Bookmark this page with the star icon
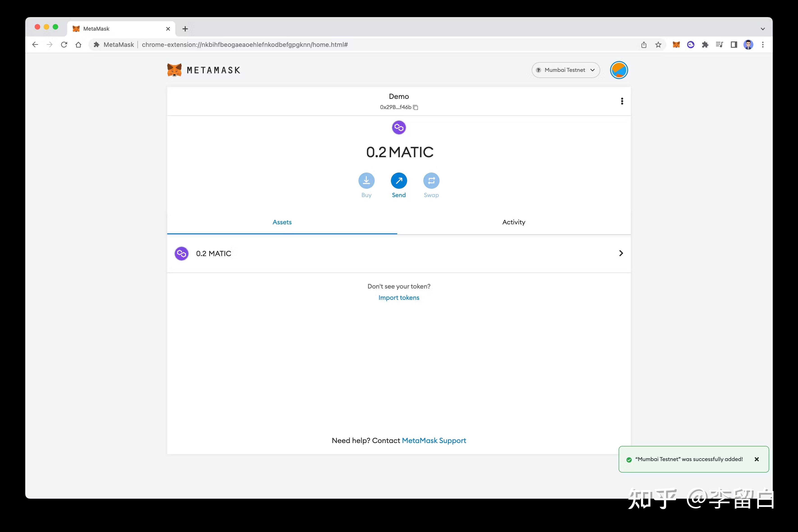 click(658, 45)
